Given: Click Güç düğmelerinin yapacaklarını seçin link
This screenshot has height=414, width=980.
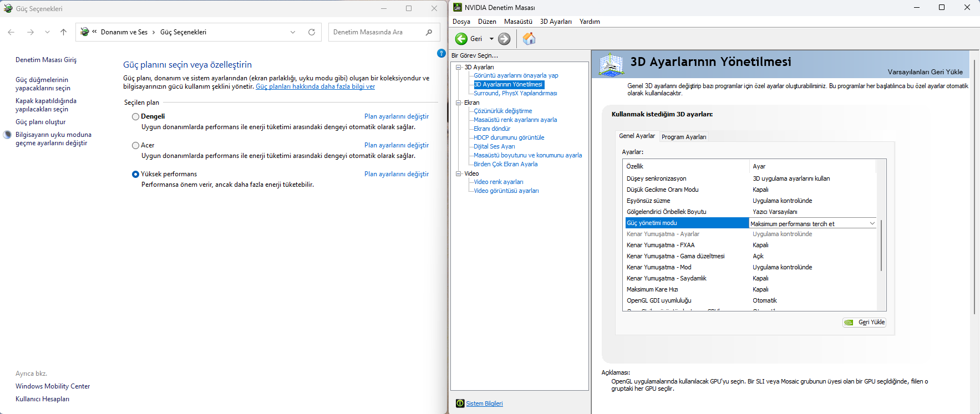Looking at the screenshot, I should (43, 84).
